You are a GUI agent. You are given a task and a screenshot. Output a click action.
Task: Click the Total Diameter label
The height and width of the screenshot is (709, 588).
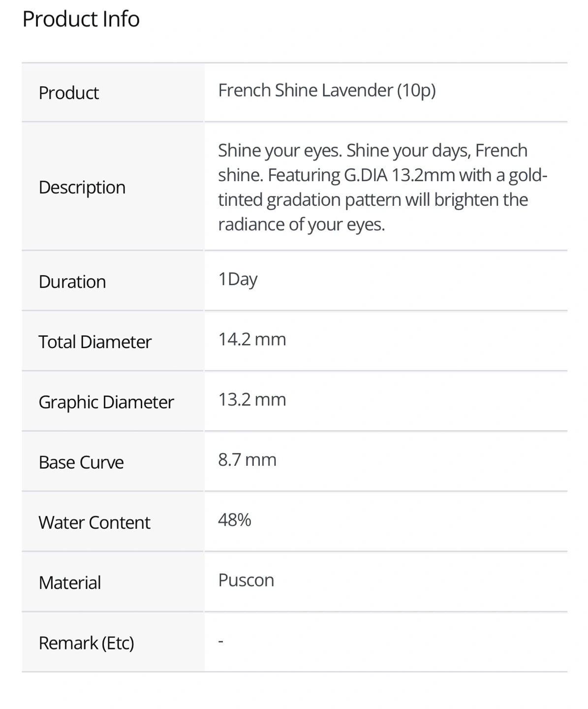tap(95, 342)
